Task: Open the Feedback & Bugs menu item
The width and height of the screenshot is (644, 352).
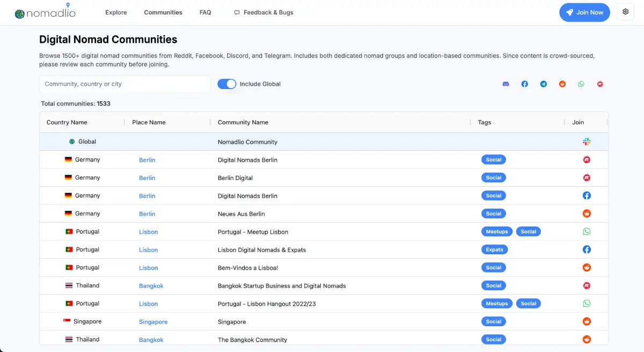Action: click(x=264, y=12)
